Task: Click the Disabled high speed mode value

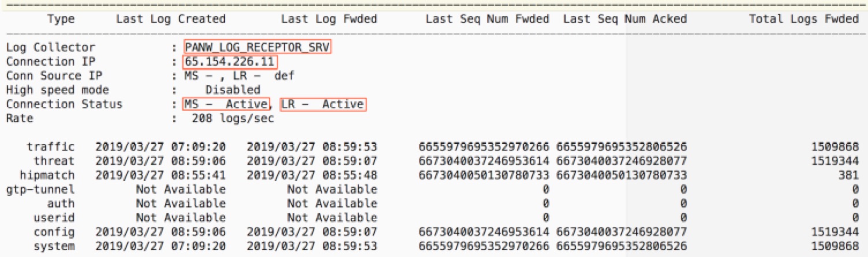Action: click(x=233, y=90)
